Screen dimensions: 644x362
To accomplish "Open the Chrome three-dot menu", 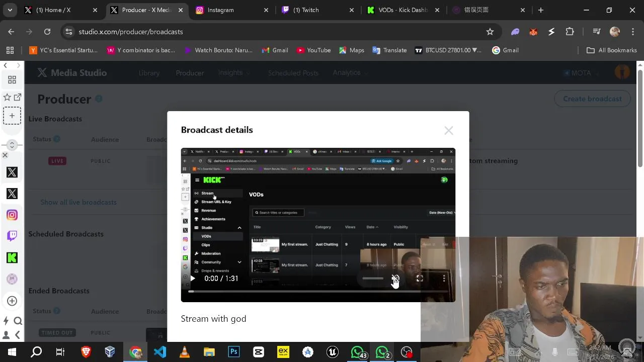I will click(x=632, y=32).
